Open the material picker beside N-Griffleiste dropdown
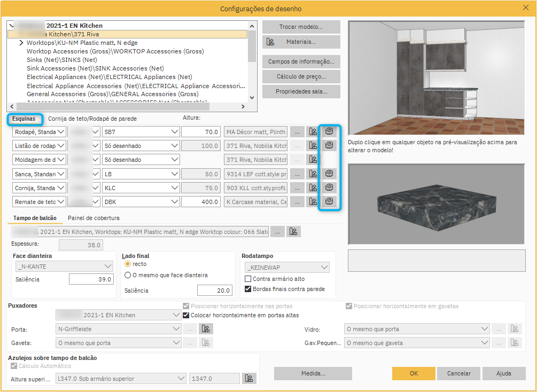The height and width of the screenshot is (392, 537). click(206, 328)
